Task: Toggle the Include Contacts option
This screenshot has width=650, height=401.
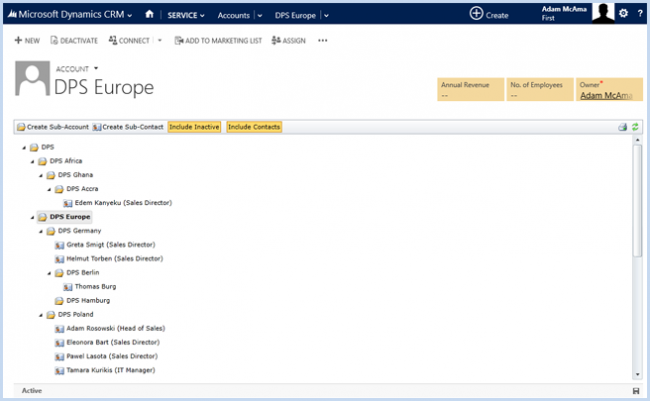Action: click(254, 127)
